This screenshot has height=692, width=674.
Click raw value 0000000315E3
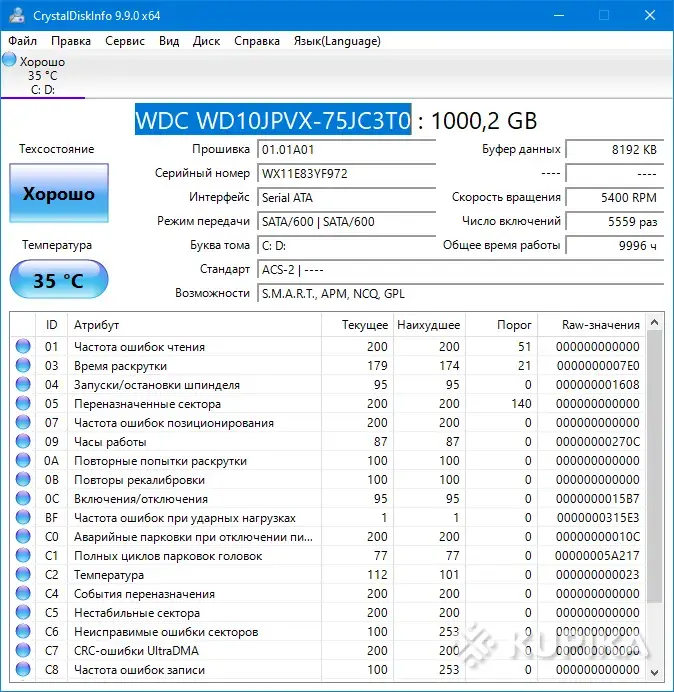click(x=598, y=518)
